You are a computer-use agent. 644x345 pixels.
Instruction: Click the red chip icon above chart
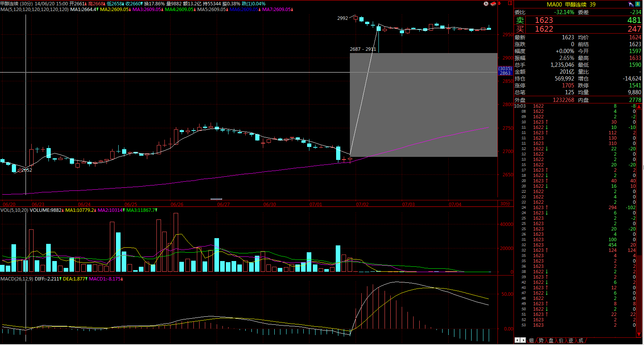[493, 3]
